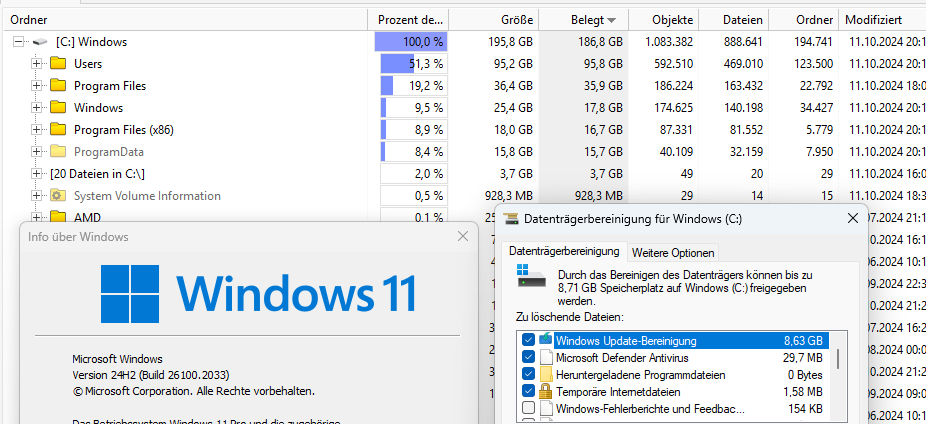Expand the Windows subfolder node
The height and width of the screenshot is (424, 926).
(x=37, y=107)
